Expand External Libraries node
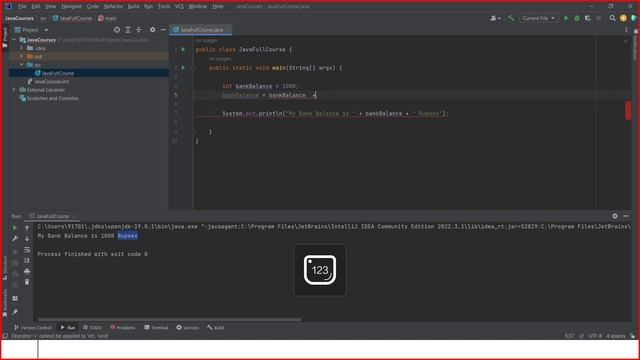The image size is (640, 360). pos(14,90)
